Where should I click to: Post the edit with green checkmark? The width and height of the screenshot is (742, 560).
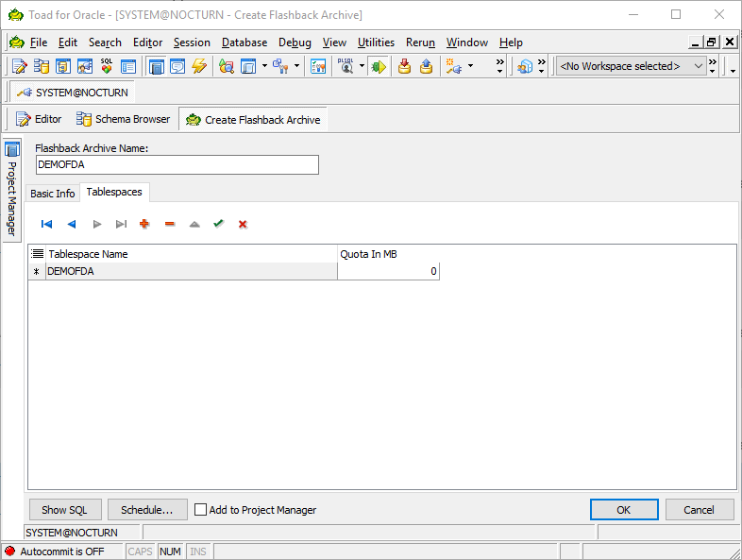pyautogui.click(x=218, y=224)
